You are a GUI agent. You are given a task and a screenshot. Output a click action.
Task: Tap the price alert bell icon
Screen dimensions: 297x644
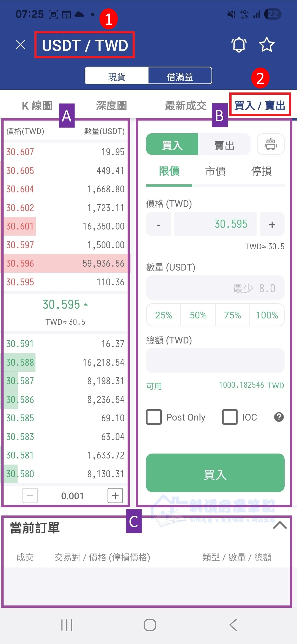(239, 45)
